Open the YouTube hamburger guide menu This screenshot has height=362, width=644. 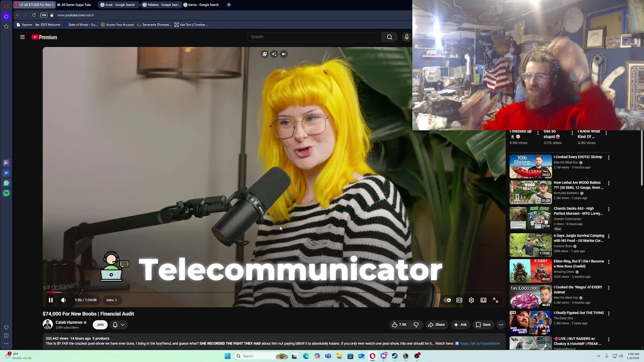tap(22, 37)
